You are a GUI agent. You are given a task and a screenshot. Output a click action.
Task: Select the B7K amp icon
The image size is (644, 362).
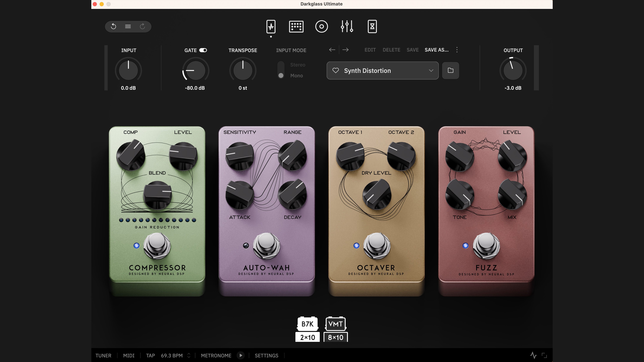pyautogui.click(x=307, y=324)
